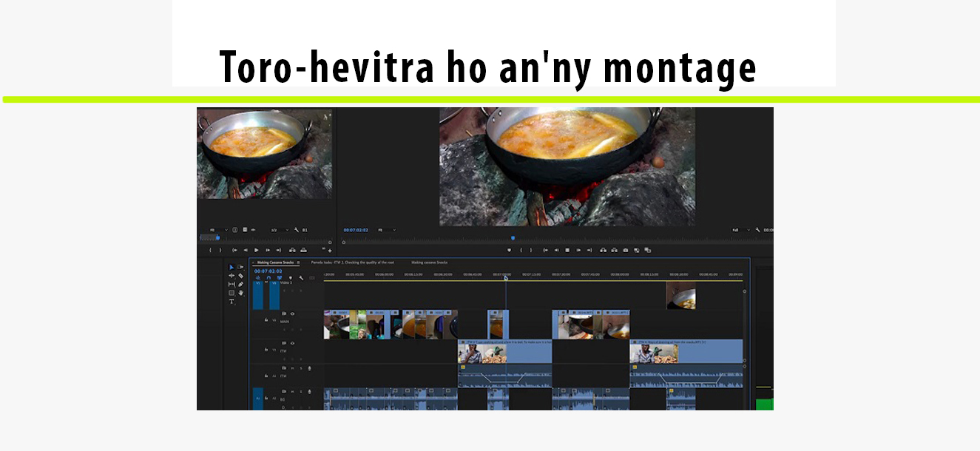Select ITW 4 draining oil interview clip
The width and height of the screenshot is (980, 451).
(x=686, y=351)
